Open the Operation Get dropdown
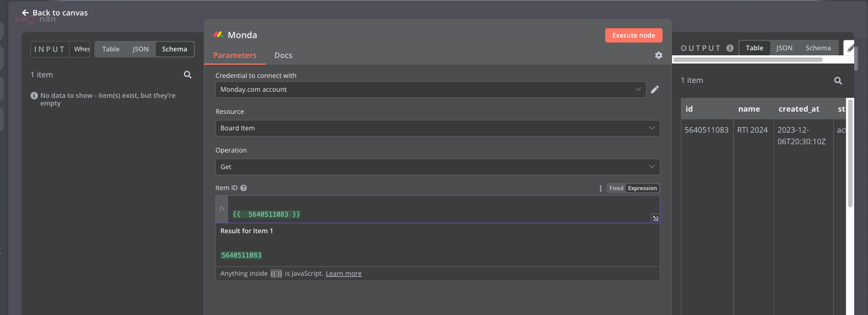Image resolution: width=868 pixels, height=315 pixels. pyautogui.click(x=437, y=167)
